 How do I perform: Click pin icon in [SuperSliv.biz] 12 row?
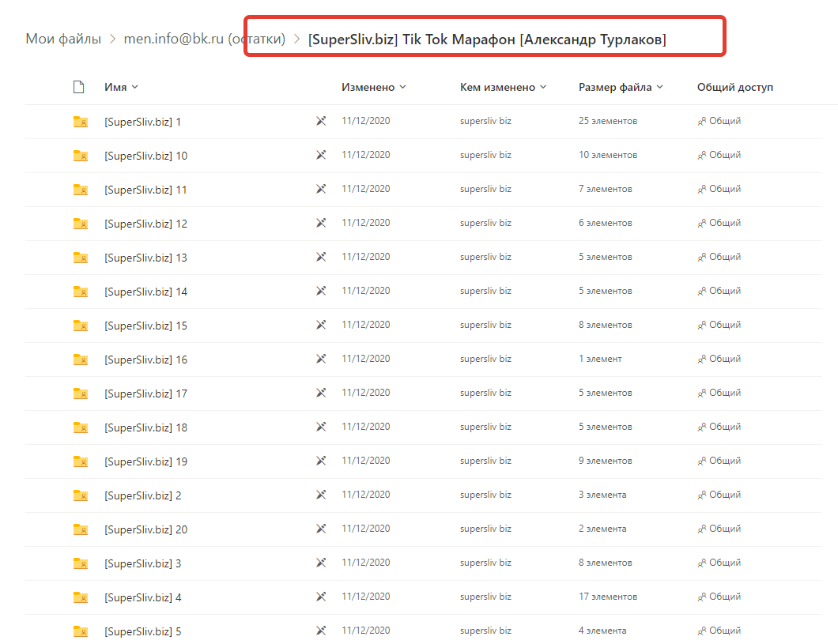(x=321, y=223)
